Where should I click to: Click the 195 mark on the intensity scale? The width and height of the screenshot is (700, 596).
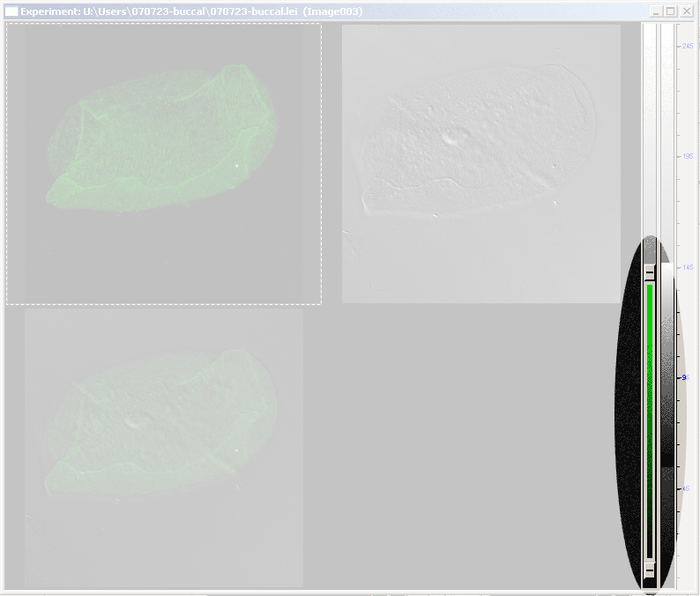pos(685,157)
